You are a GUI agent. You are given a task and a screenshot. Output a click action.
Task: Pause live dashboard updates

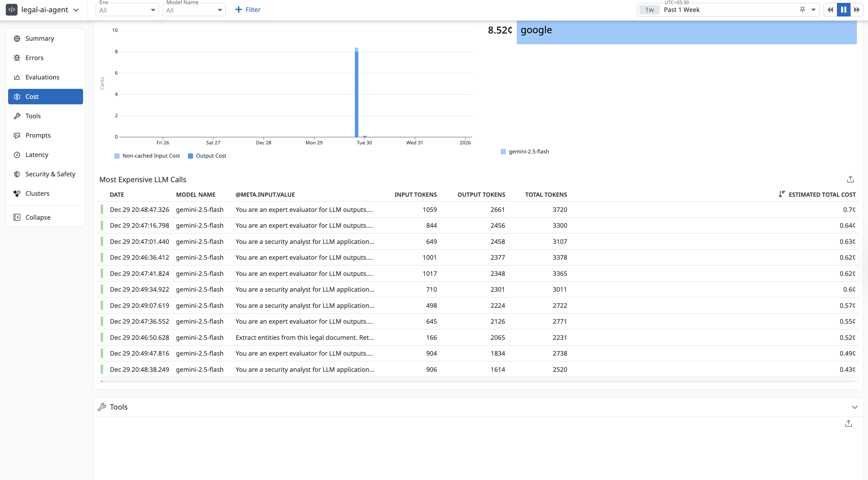click(x=843, y=10)
